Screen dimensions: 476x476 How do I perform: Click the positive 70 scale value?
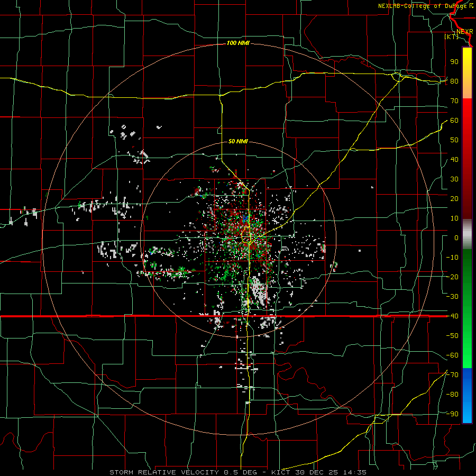tap(454, 101)
